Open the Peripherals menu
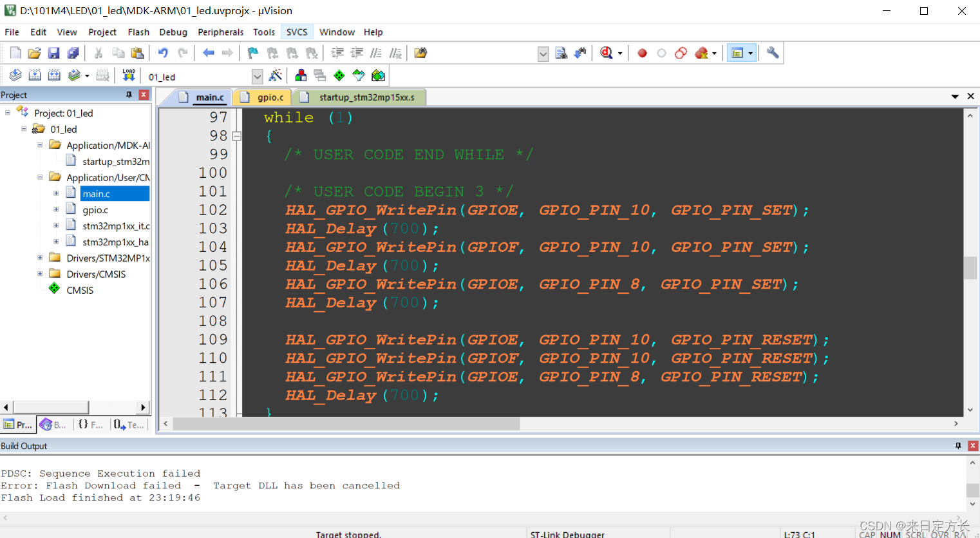Screen dimensions: 980x538 pyautogui.click(x=221, y=32)
